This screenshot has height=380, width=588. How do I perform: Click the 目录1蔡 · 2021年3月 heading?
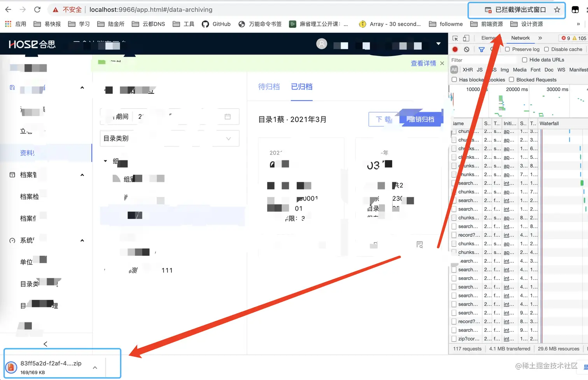pyautogui.click(x=292, y=120)
